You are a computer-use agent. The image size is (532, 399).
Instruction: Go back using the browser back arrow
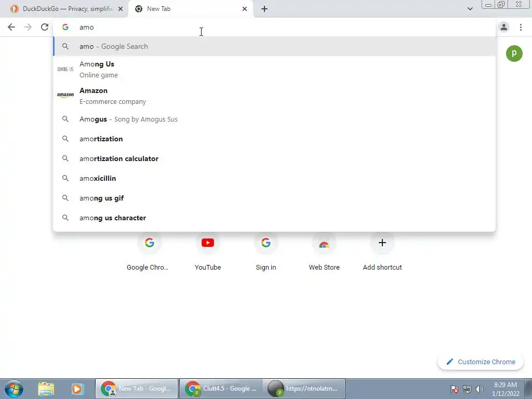11,27
